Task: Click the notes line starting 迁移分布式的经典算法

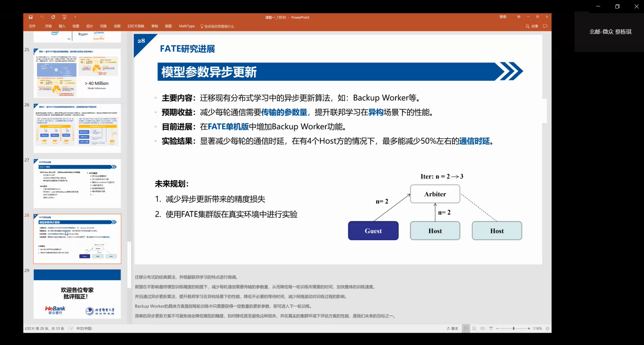Action: coord(188,277)
